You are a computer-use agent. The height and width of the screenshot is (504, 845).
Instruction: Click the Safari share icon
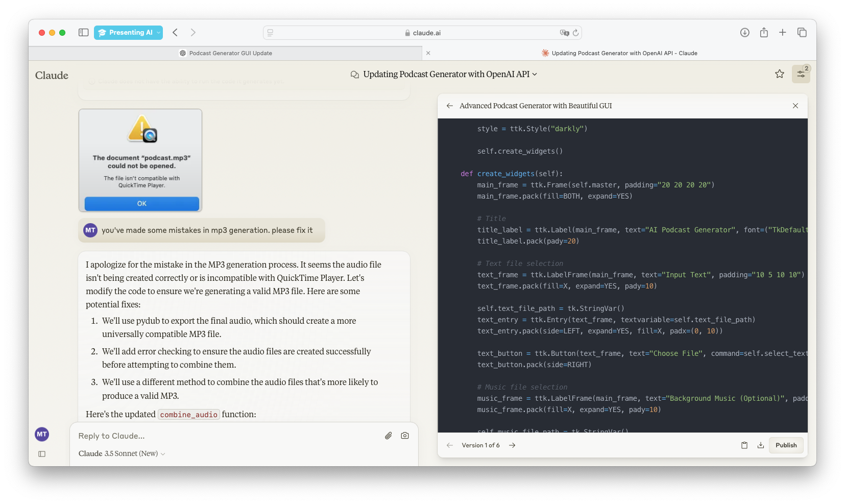tap(764, 33)
